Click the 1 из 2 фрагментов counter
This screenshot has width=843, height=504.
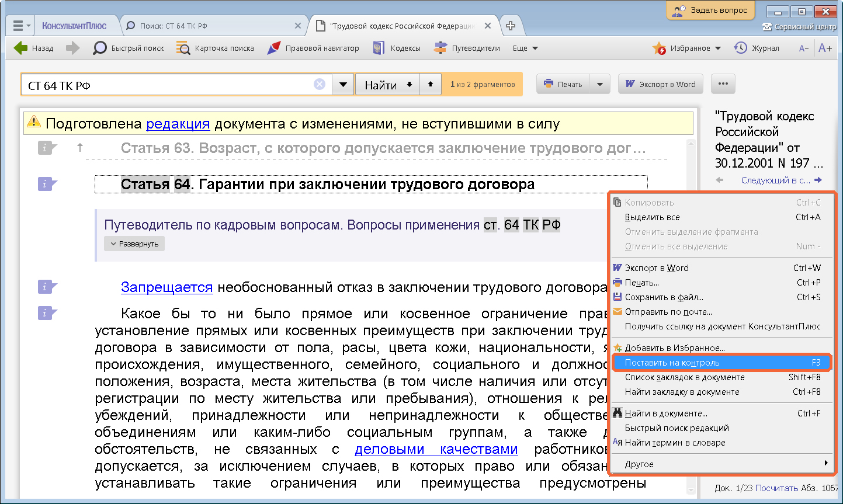(483, 84)
